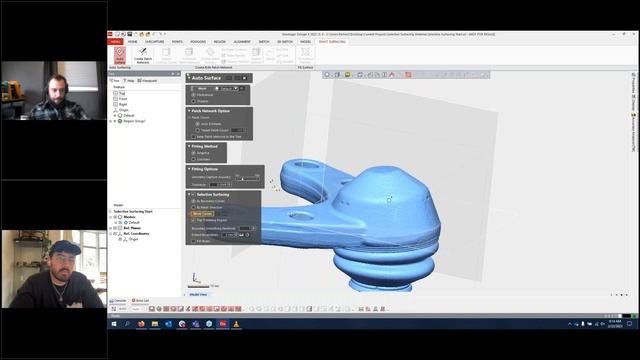Select Organic radio option
This screenshot has width=640, height=360.
193,101
